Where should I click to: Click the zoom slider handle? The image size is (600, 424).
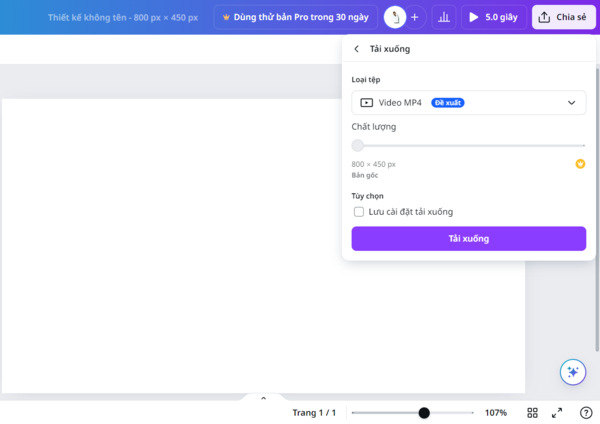tap(424, 413)
